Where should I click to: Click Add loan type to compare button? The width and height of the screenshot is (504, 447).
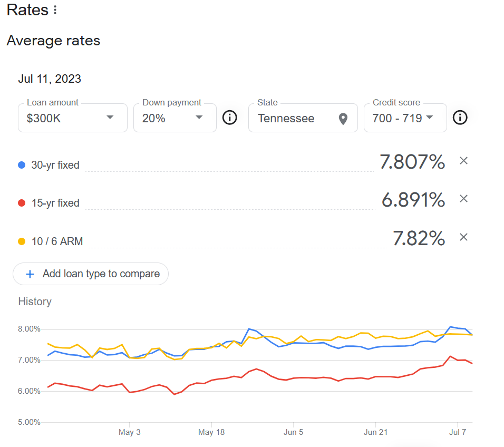(91, 274)
